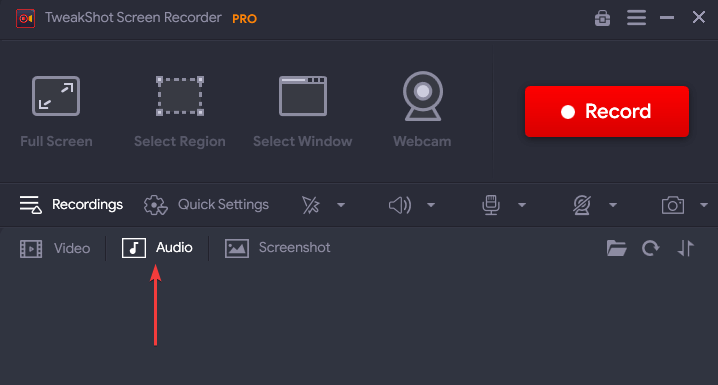Viewport: 718px width, 385px height.
Task: Toggle the microphone icon
Action: click(491, 205)
